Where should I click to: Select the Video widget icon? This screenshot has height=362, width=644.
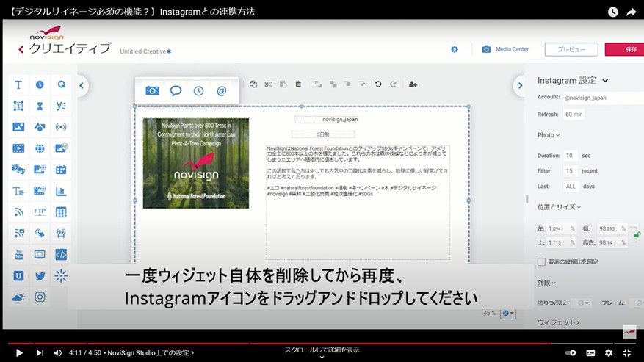pyautogui.click(x=18, y=148)
